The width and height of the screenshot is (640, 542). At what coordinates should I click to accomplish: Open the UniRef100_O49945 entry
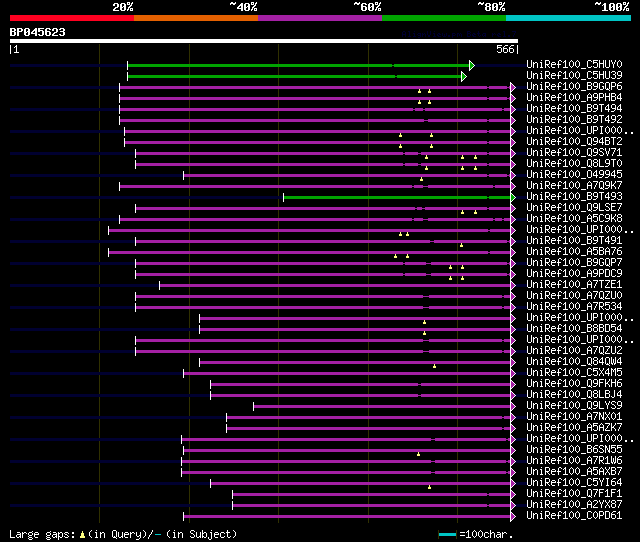coord(574,175)
